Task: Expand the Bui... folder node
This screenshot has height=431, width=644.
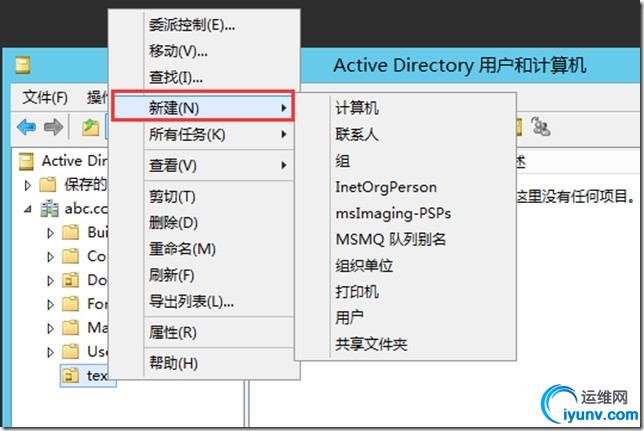Action: click(x=50, y=233)
